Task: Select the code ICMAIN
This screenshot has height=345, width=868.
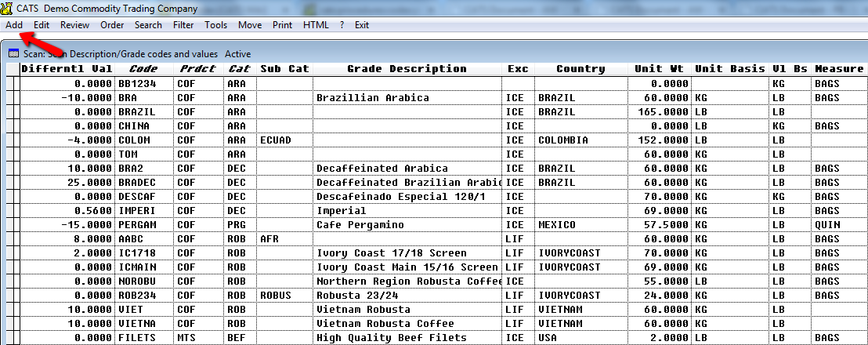Action: click(137, 267)
